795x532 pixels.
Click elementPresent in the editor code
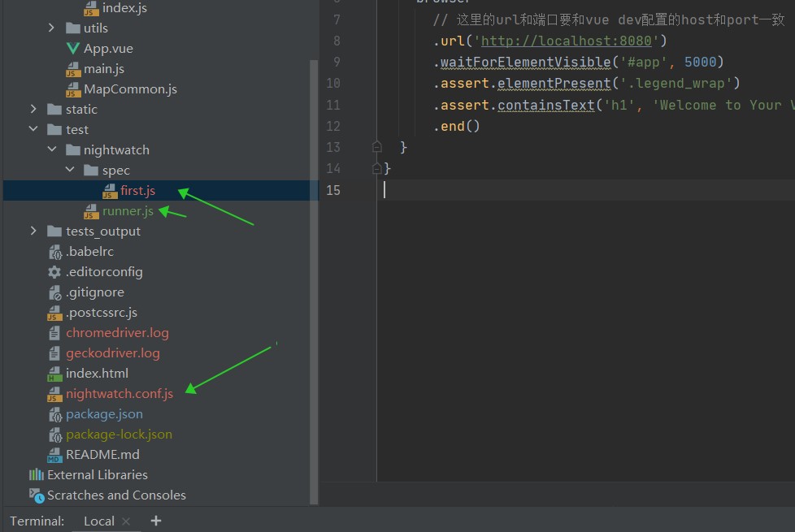pos(554,83)
